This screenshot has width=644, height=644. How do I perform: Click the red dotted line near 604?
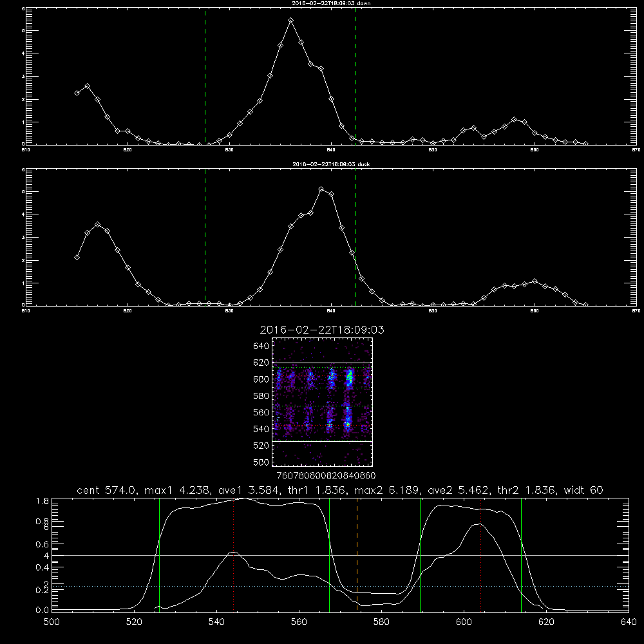tap(480, 555)
